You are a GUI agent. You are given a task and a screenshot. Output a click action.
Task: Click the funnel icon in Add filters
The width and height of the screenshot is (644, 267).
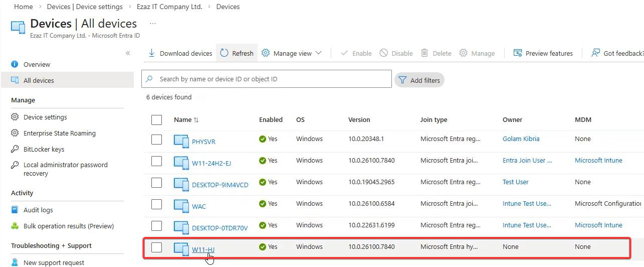(x=402, y=80)
